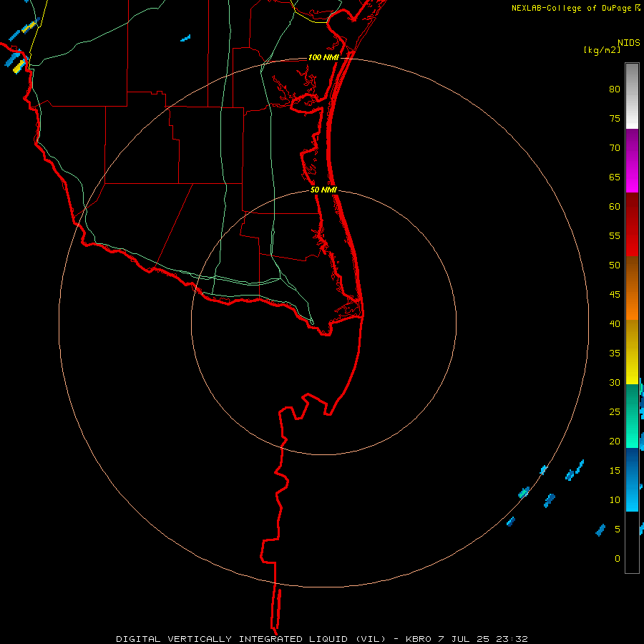Click the scale value 20
Image resolution: width=644 pixels, height=644 pixels.
tap(615, 441)
